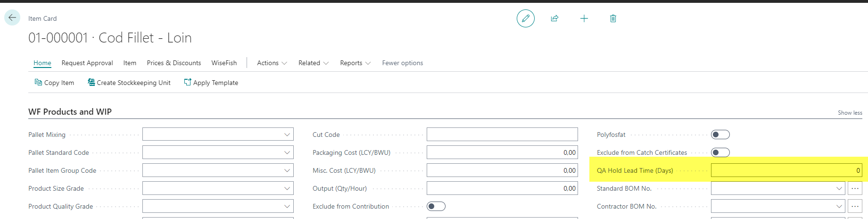Click Copy Item in the action bar

pos(54,83)
